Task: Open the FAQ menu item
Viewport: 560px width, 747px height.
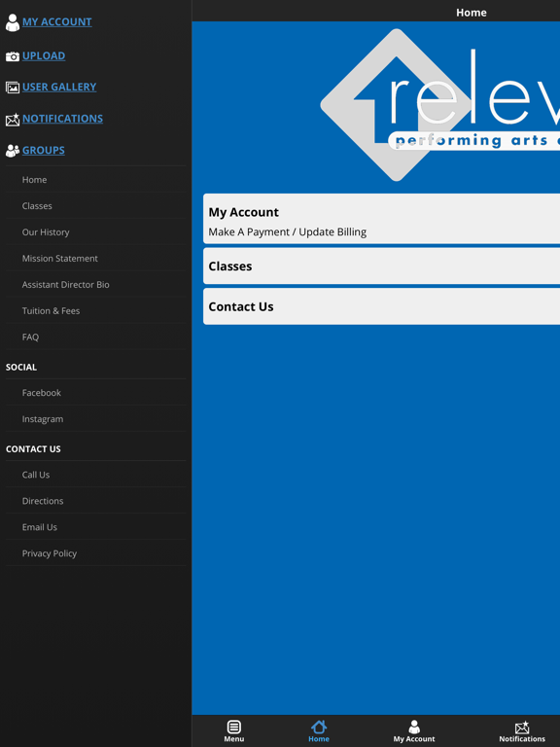Action: (x=95, y=337)
